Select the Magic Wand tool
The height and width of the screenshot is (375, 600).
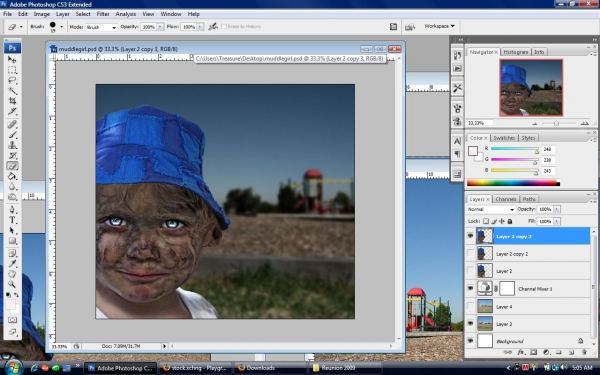point(12,91)
